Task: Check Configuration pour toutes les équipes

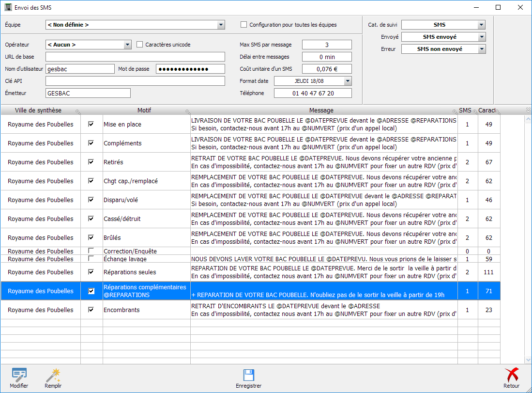Action: (244, 25)
